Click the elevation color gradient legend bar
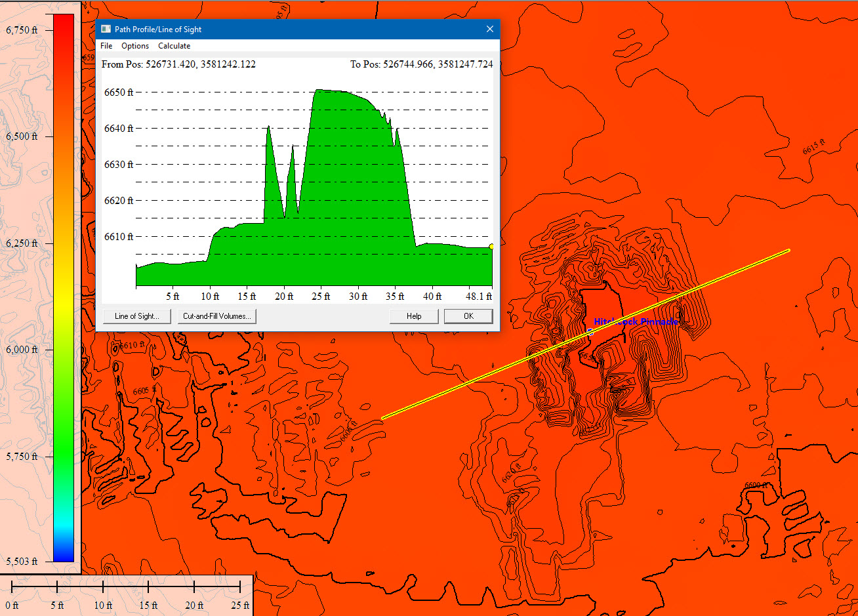Screen dimensions: 858x616 64,288
